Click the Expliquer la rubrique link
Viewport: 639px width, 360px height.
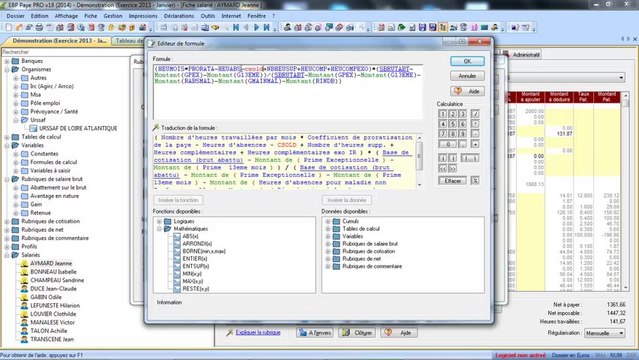click(258, 333)
